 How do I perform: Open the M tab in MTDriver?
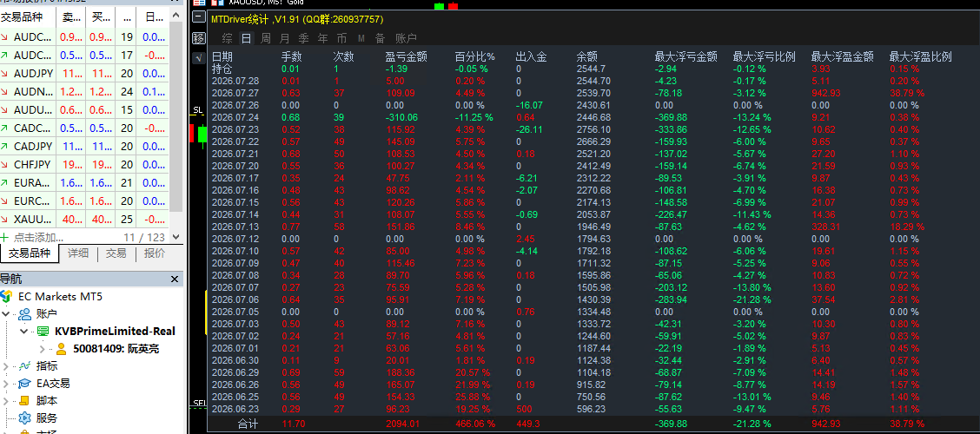[361, 38]
